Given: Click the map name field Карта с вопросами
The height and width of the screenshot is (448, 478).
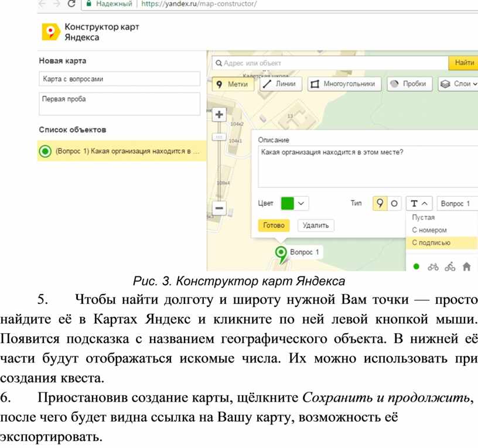Looking at the screenshot, I should pyautogui.click(x=119, y=79).
